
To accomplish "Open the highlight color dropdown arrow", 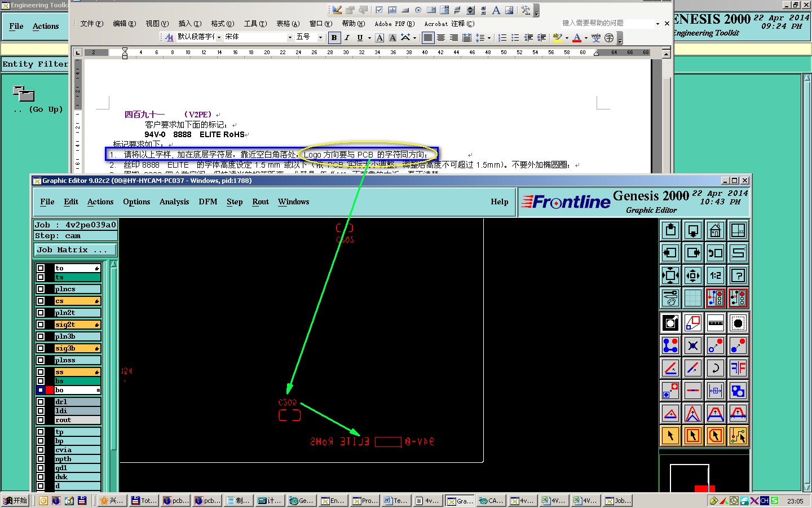I will click(x=567, y=38).
